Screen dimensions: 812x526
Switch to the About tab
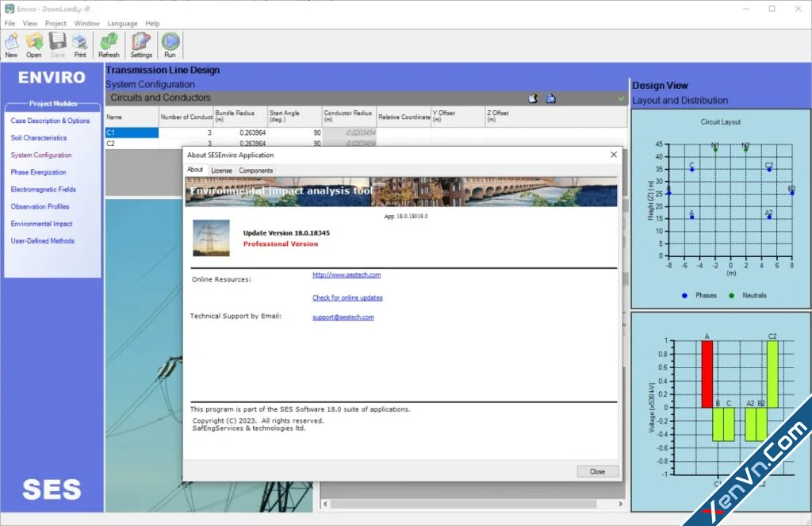point(195,170)
